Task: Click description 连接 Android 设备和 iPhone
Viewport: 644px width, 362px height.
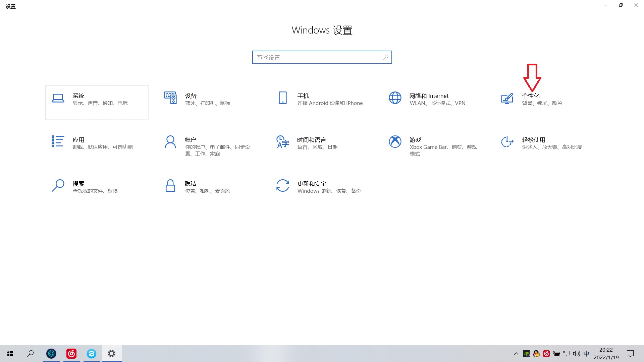Action: pyautogui.click(x=330, y=103)
